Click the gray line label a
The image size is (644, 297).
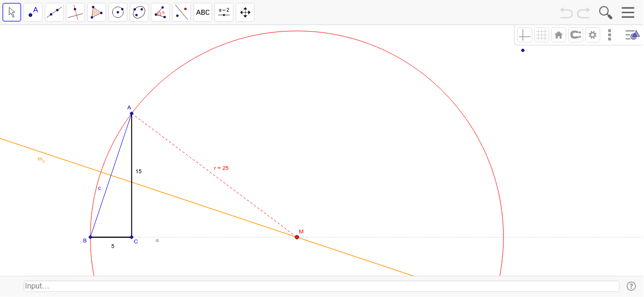pyautogui.click(x=157, y=240)
